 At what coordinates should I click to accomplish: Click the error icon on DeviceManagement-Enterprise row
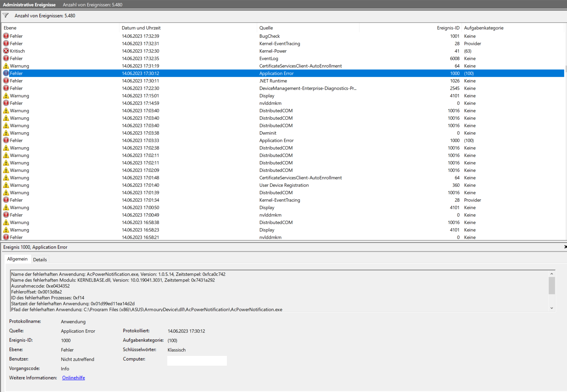tap(6, 88)
